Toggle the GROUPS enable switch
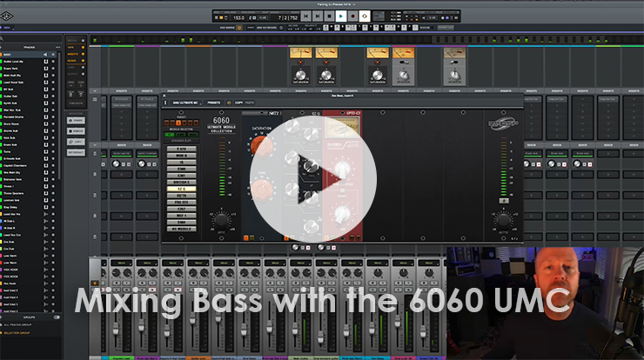Viewport: 644px width, 360px height. click(57, 317)
